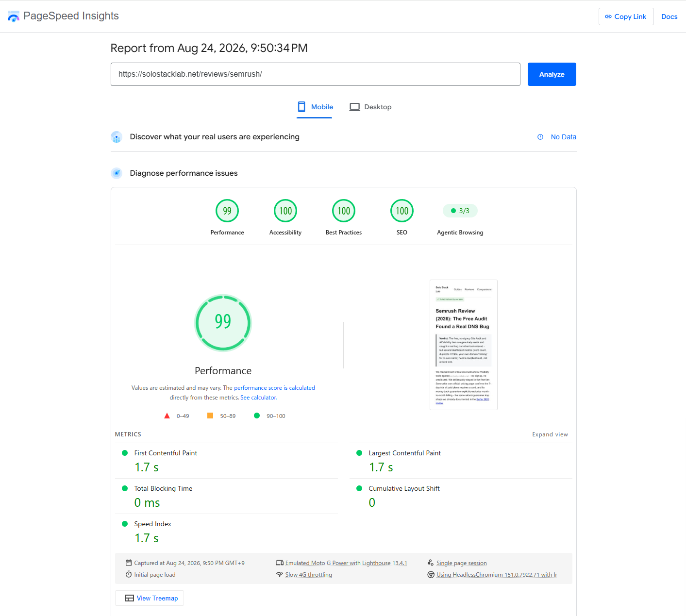Click the Slow 4G throttling text
The width and height of the screenshot is (686, 616).
tap(309, 575)
